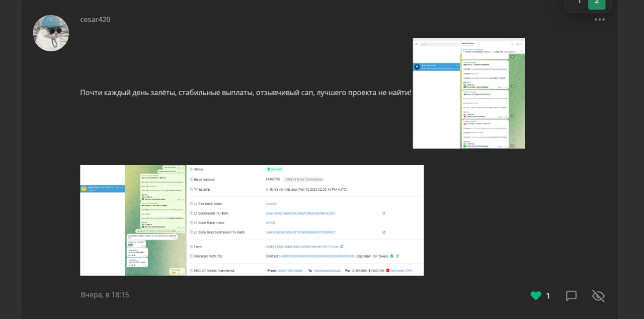This screenshot has height=319, width=644.
Task: Click the search field in Telegram thumbnail
Action: [438, 44]
